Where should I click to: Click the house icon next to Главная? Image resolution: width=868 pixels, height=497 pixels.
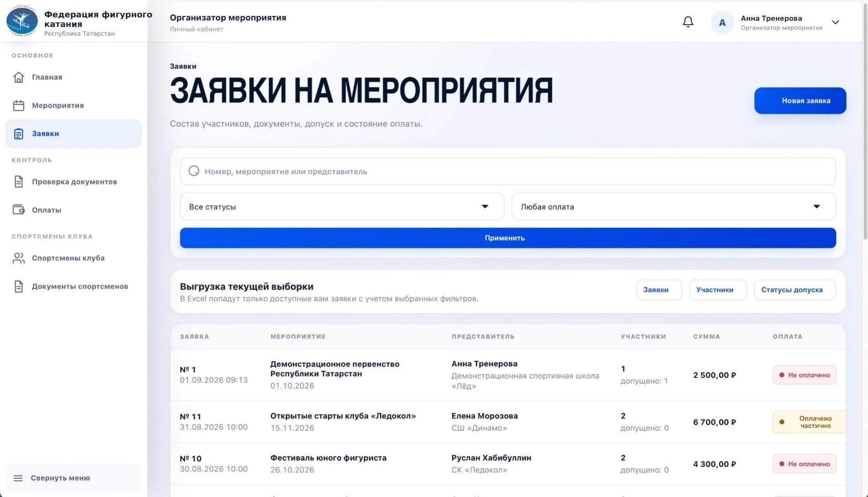point(19,77)
